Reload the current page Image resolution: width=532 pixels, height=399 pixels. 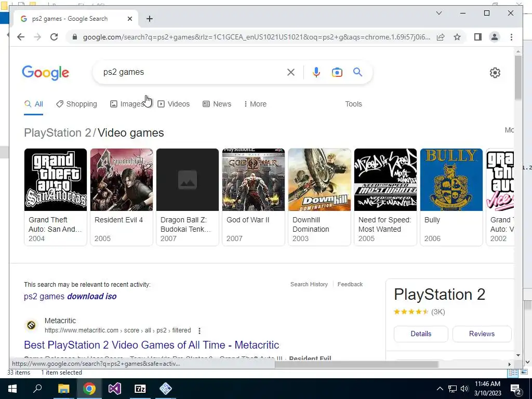(x=54, y=37)
